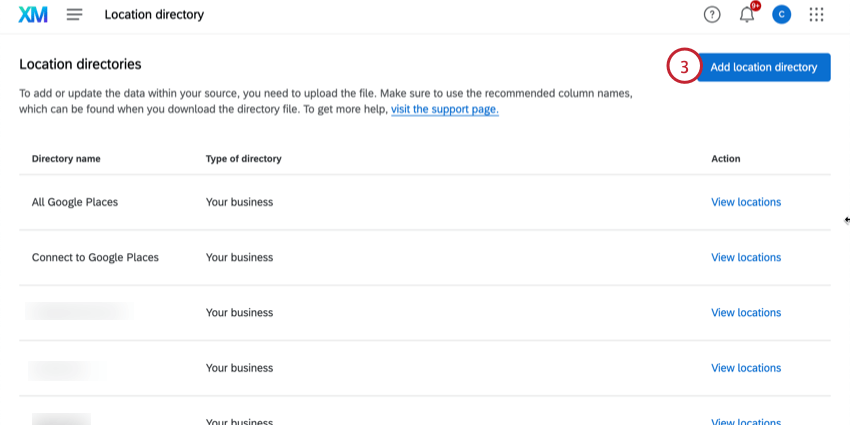The image size is (850, 425).
Task: Click the Directory name column header
Action: (66, 159)
